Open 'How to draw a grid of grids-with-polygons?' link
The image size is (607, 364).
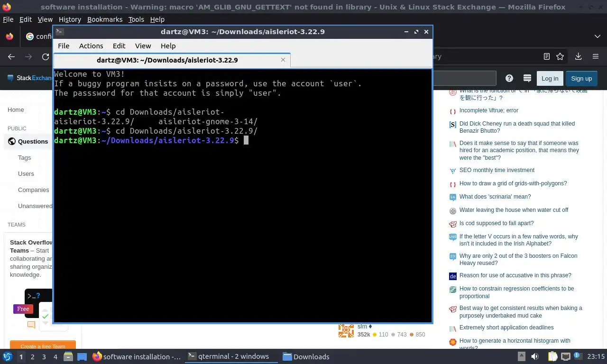[513, 183]
